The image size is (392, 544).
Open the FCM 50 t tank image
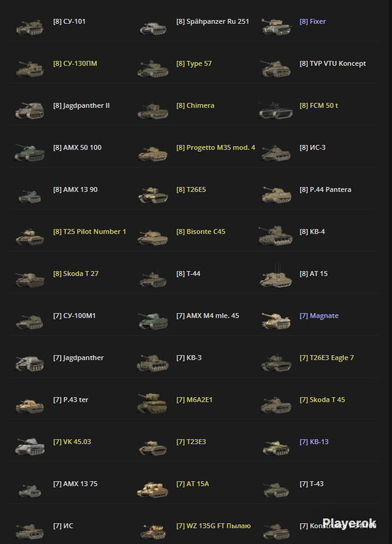(276, 110)
